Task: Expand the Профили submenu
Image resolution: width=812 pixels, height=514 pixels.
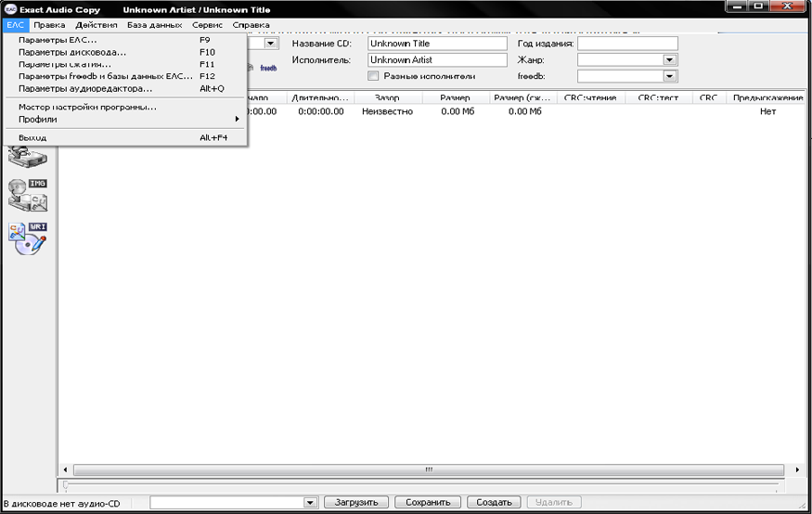Action: point(124,119)
